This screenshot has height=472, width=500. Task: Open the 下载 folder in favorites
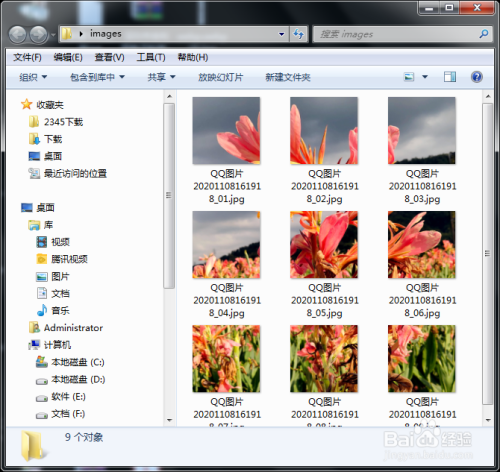[45, 139]
